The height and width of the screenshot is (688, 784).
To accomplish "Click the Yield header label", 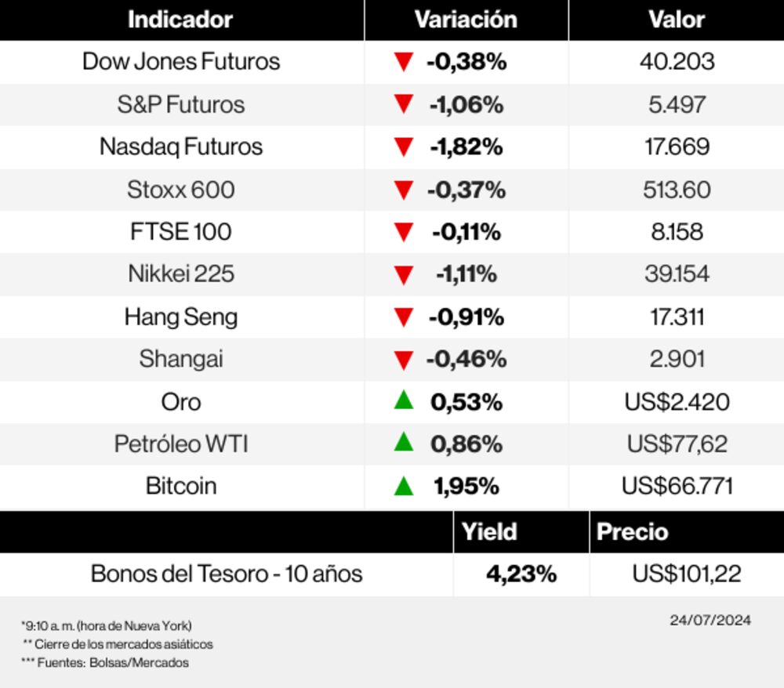I will (x=489, y=531).
